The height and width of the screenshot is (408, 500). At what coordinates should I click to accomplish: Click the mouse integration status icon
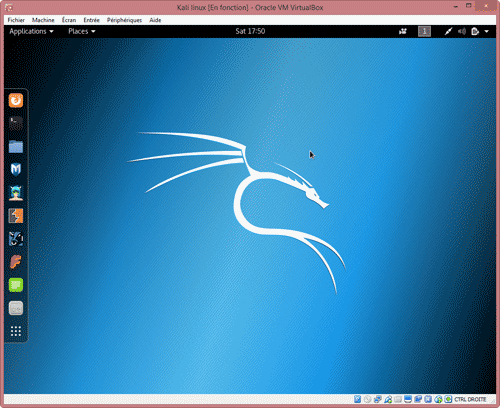pos(438,399)
